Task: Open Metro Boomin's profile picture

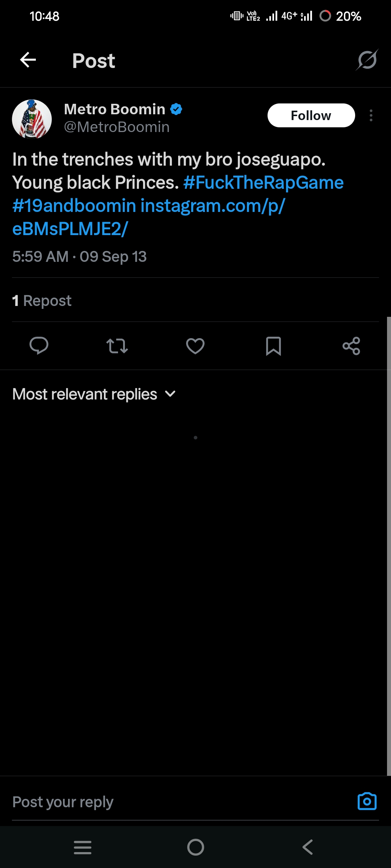Action: pos(32,119)
